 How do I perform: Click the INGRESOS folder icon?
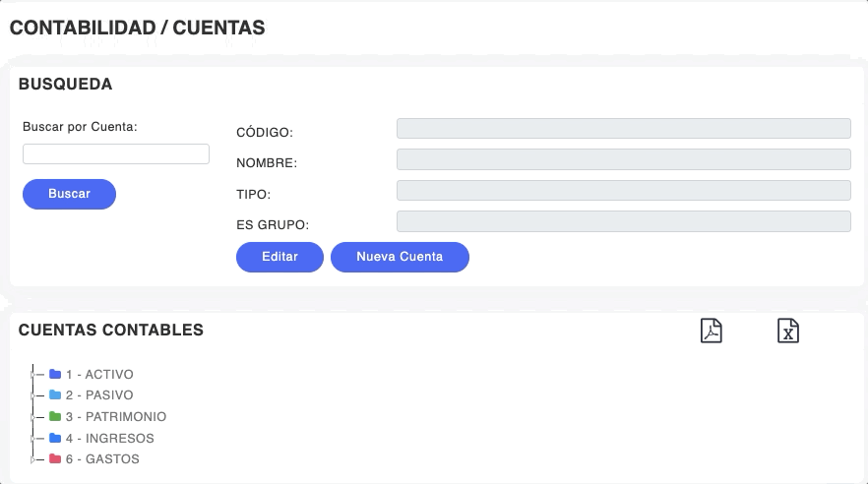click(55, 439)
